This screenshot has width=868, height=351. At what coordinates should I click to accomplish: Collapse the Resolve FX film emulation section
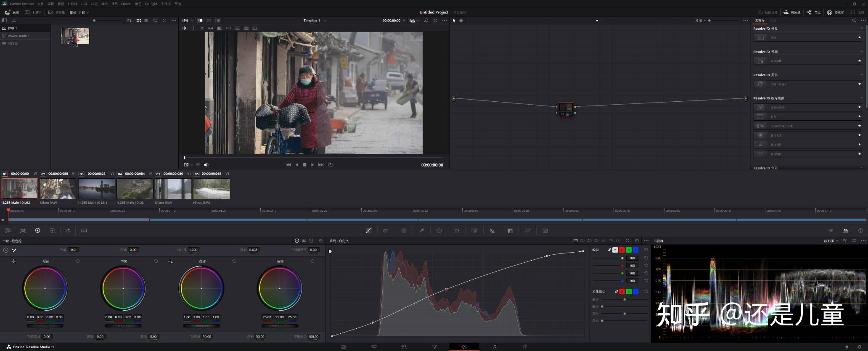pyautogui.click(x=861, y=98)
